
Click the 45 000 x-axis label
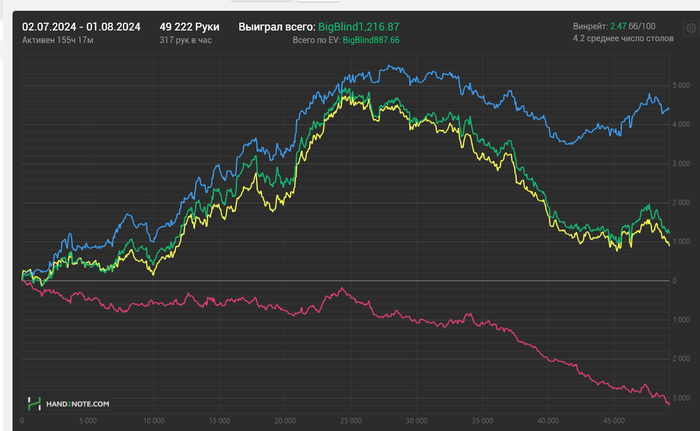(613, 421)
